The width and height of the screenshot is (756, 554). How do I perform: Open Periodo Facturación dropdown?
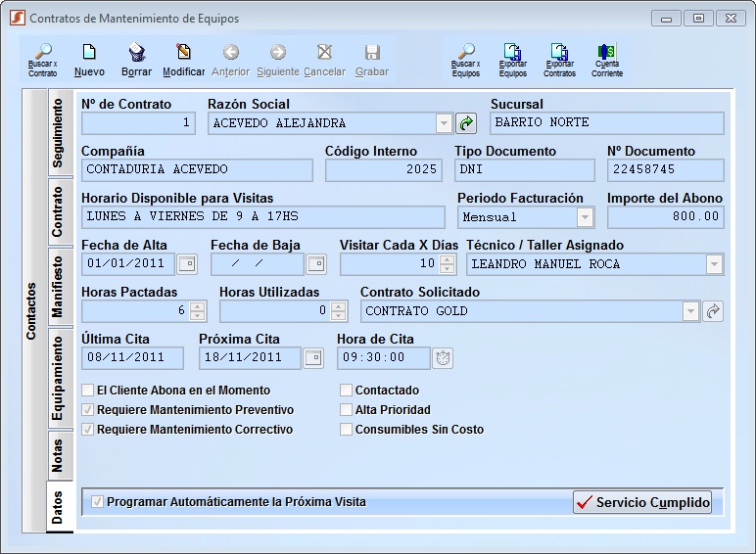point(585,217)
